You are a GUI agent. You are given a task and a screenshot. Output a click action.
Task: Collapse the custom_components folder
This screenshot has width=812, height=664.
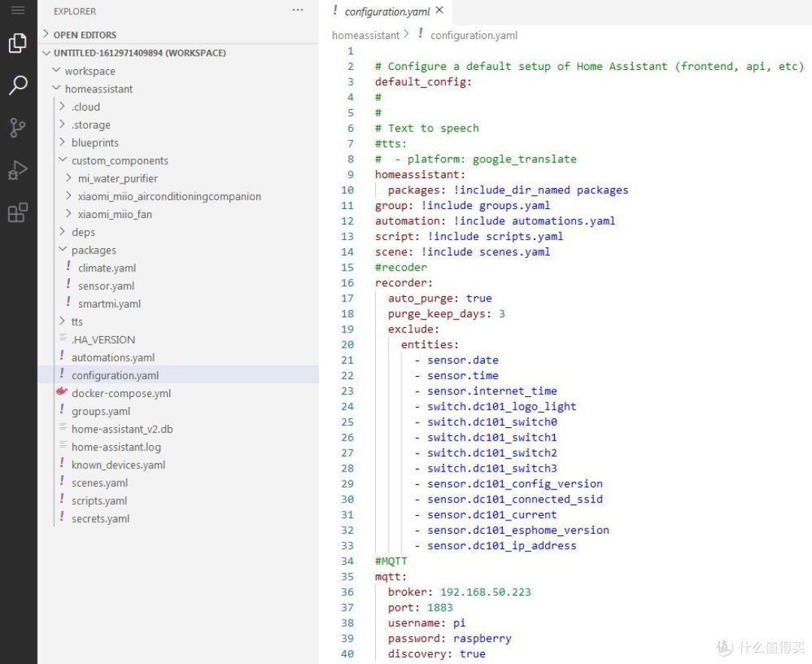pyautogui.click(x=120, y=161)
